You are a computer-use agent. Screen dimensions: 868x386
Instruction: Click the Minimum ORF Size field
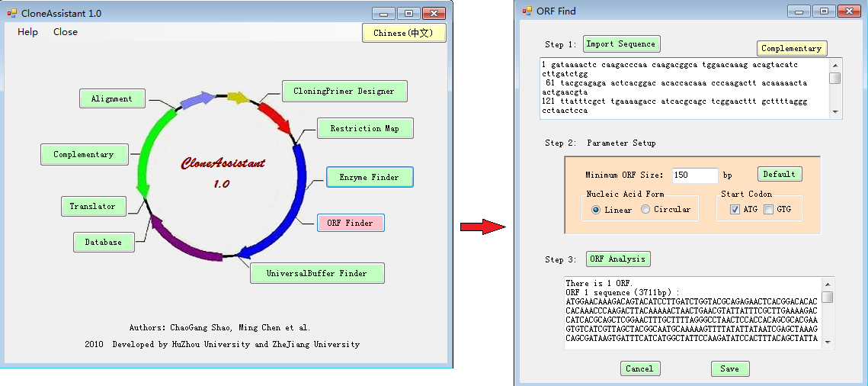click(694, 175)
